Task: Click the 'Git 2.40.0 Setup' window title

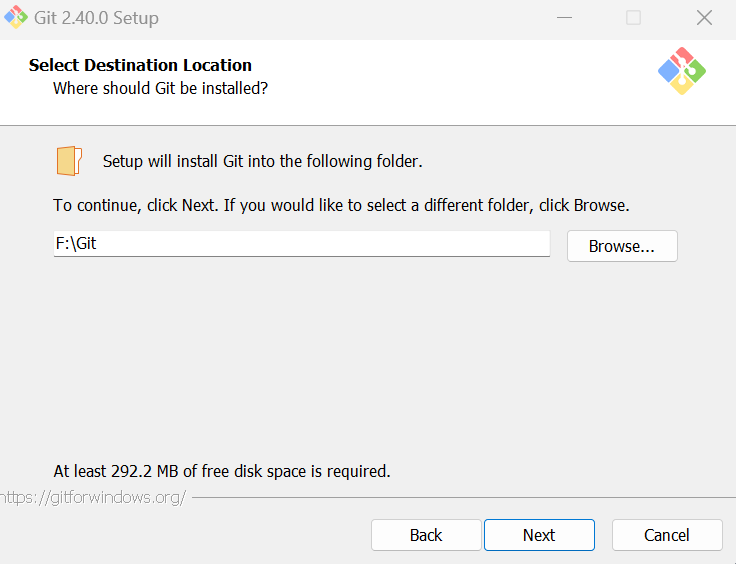Action: point(96,18)
